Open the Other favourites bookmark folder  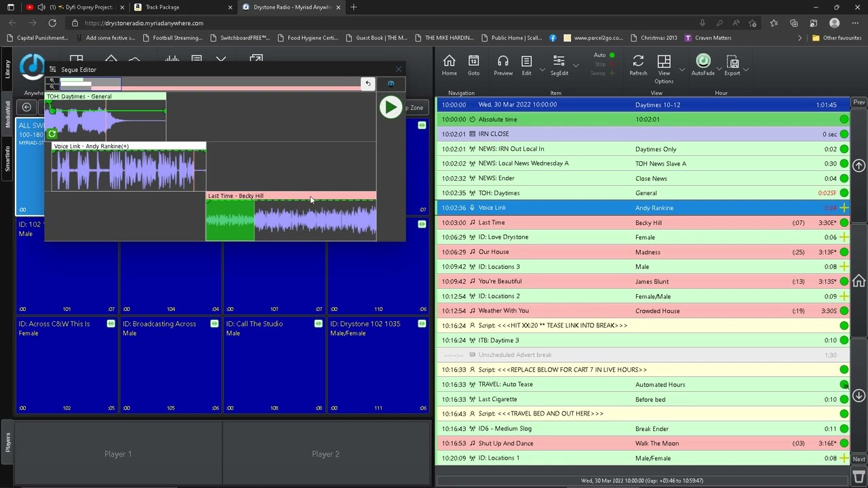(x=836, y=38)
